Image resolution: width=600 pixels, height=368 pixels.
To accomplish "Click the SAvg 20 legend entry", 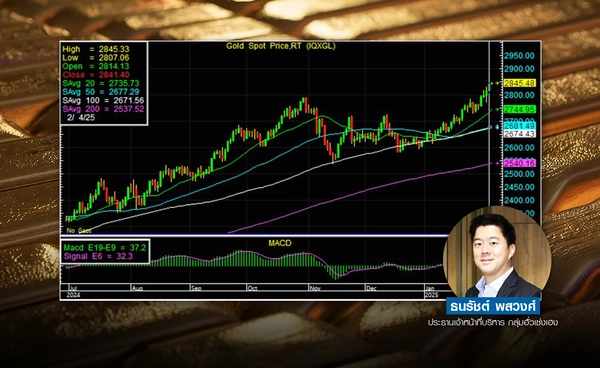I will coord(101,83).
